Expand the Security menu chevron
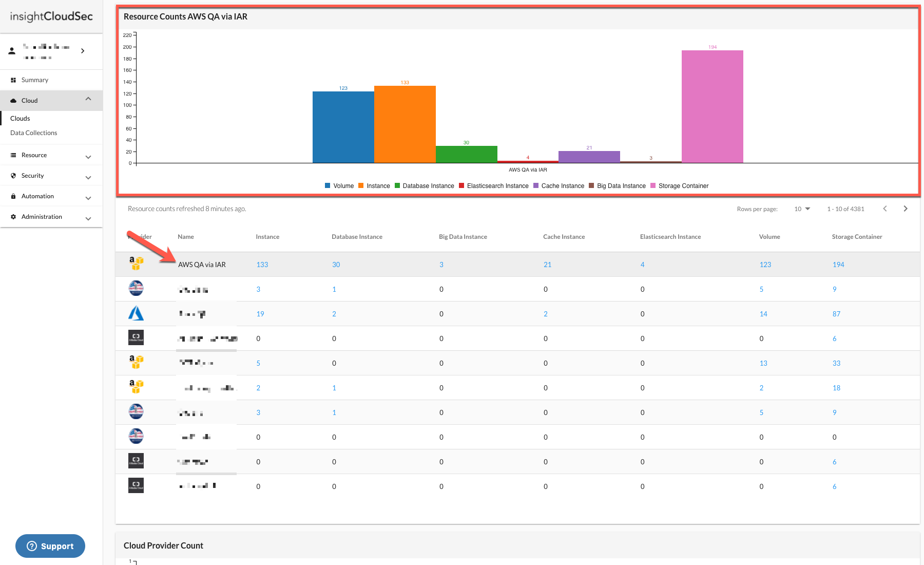Screen dimensions: 924x565 tap(88, 178)
